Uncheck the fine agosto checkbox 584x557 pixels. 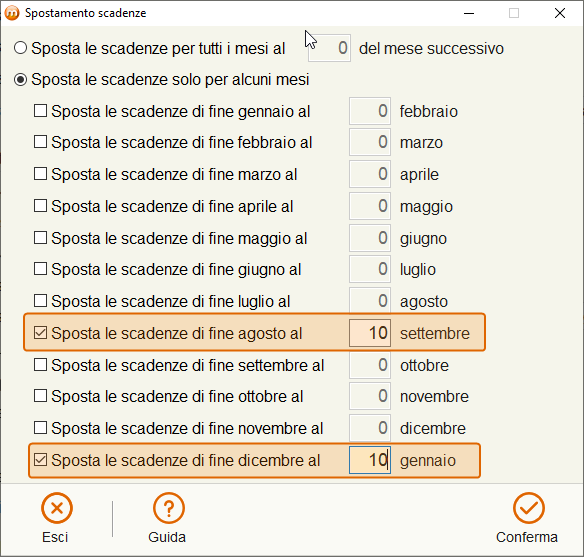[x=40, y=333]
